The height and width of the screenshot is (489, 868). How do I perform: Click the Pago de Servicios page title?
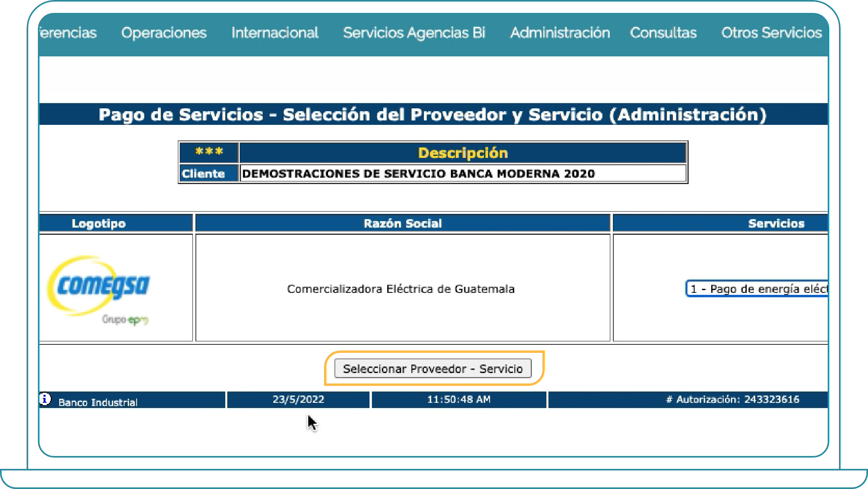coord(433,115)
